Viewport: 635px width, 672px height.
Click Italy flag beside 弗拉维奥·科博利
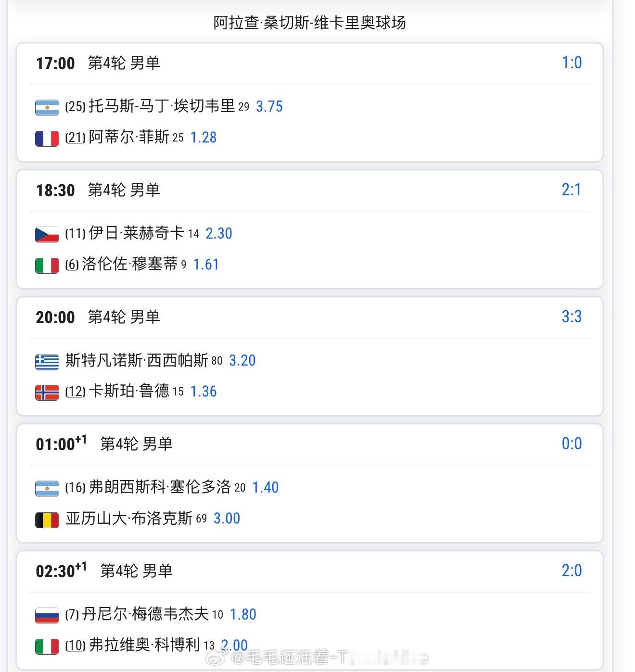click(47, 646)
